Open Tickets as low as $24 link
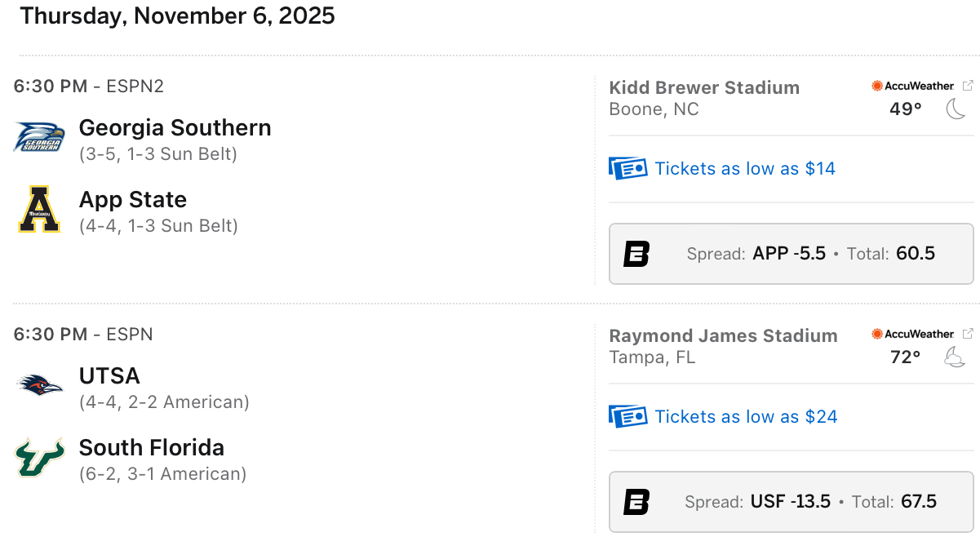This screenshot has width=980, height=537. (x=746, y=416)
